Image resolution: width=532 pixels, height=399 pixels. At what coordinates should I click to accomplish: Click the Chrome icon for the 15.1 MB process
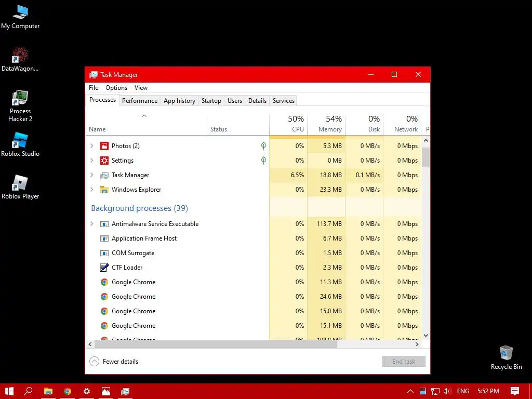point(104,326)
